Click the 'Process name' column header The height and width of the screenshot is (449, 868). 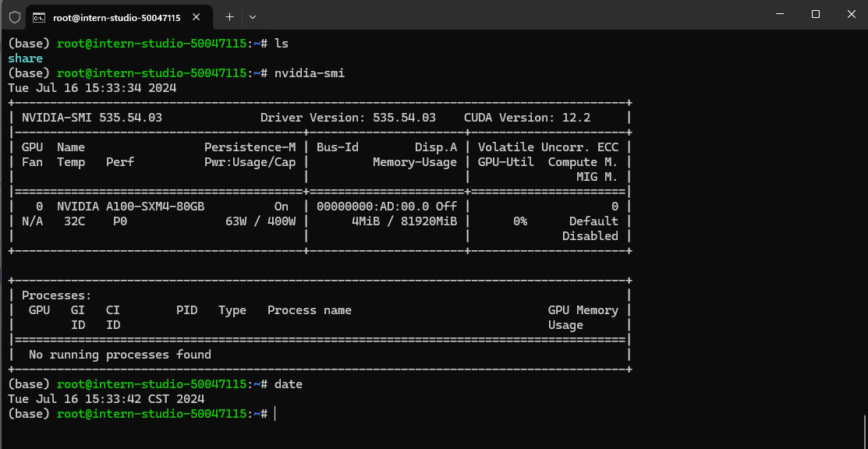pos(310,310)
